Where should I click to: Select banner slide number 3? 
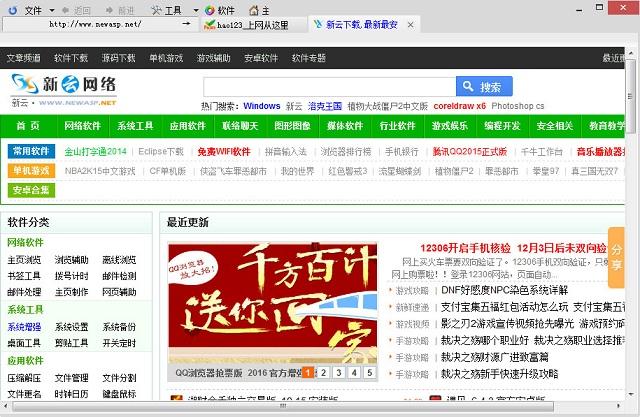(339, 373)
